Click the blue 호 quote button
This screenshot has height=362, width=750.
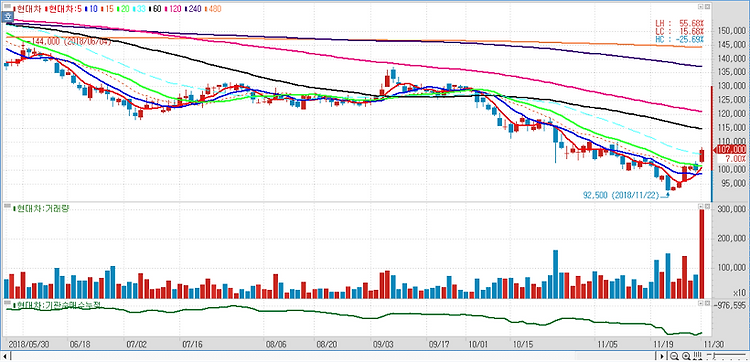(x=8, y=17)
